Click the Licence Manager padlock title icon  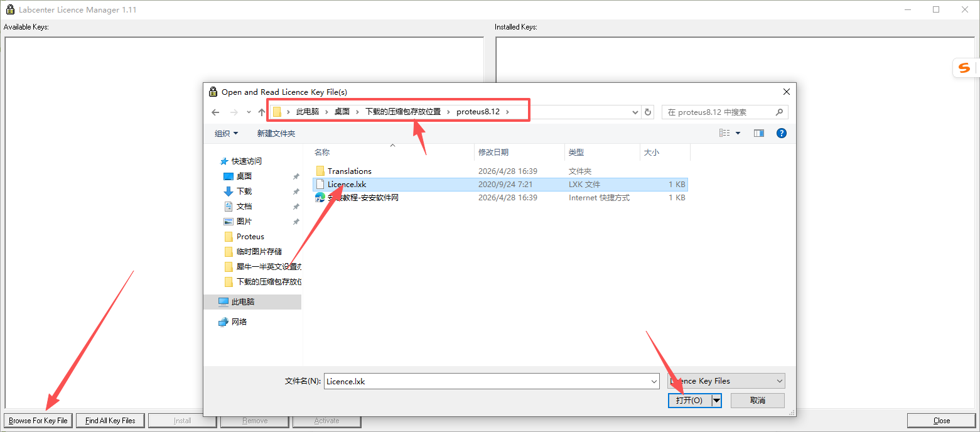point(10,9)
